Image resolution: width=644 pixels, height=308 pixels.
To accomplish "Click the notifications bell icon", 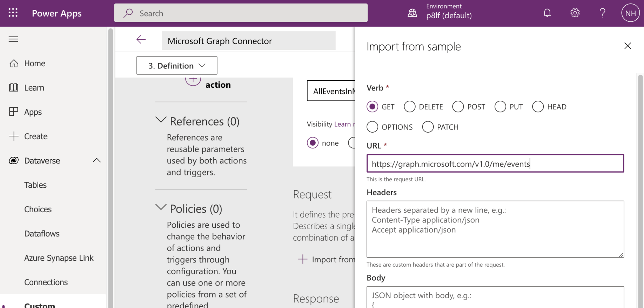I will point(547,13).
